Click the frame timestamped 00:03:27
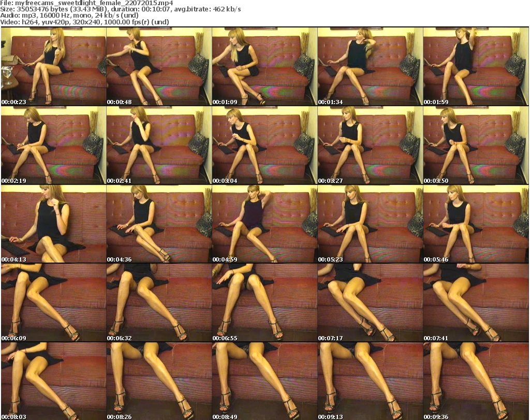The height and width of the screenshot is (420, 530). [x=370, y=145]
